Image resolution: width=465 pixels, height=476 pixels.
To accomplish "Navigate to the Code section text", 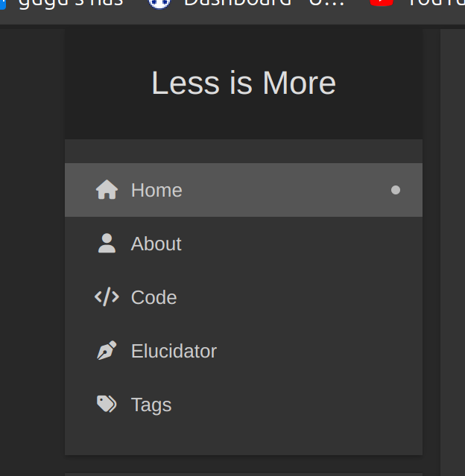I will (154, 297).
